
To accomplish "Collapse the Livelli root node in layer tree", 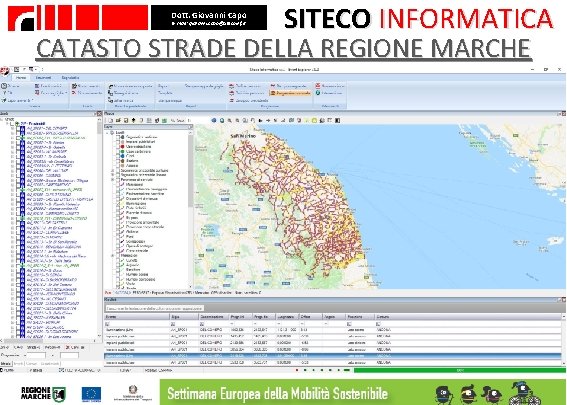I will click(107, 133).
